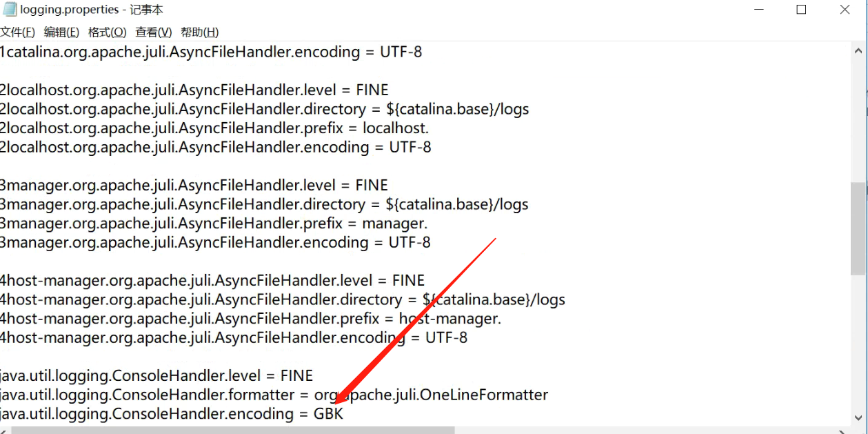Open the 文件(F) menu

(x=17, y=32)
